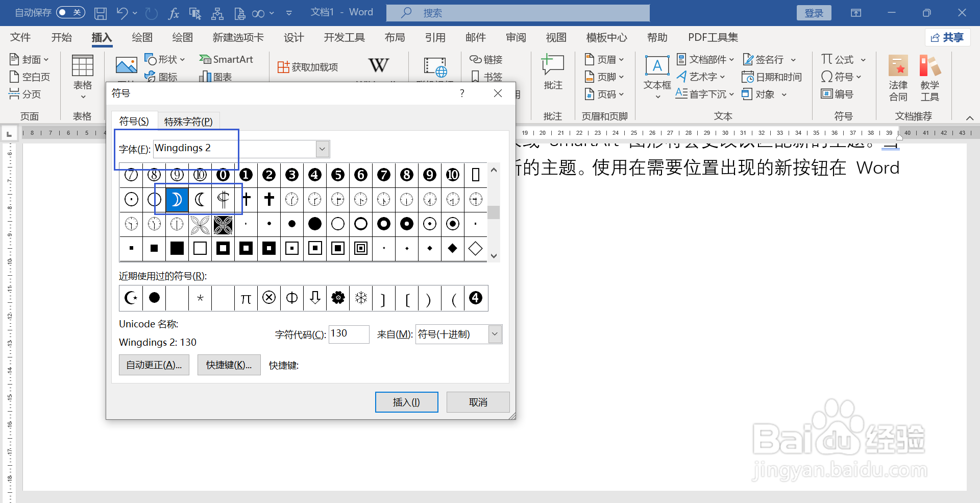
Task: Click the Undo arrow icon
Action: [x=122, y=13]
